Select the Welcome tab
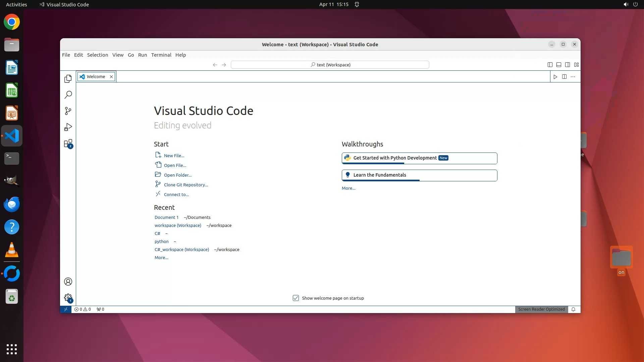 96,77
